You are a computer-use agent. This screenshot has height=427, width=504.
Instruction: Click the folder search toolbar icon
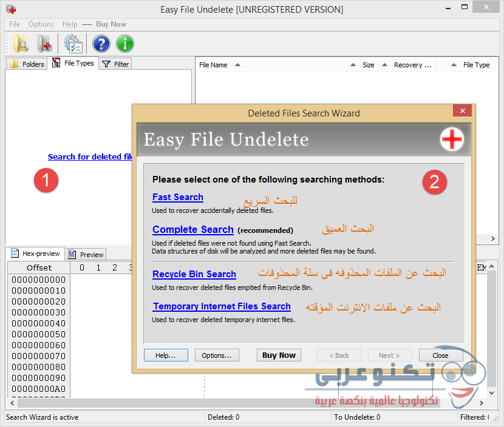click(21, 44)
